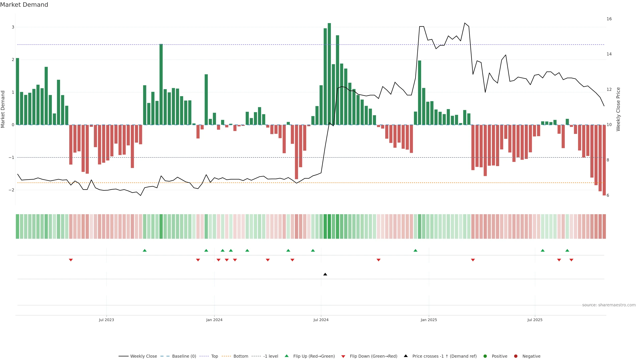Screen dimensions: 644x362
Task: Click the Jan 2025 axis label
Action: [x=429, y=320]
